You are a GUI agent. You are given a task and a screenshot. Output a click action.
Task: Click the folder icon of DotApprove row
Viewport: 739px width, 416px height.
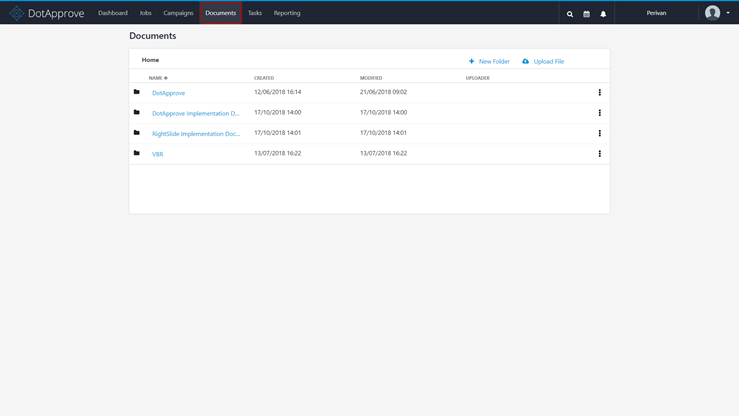[x=137, y=92]
